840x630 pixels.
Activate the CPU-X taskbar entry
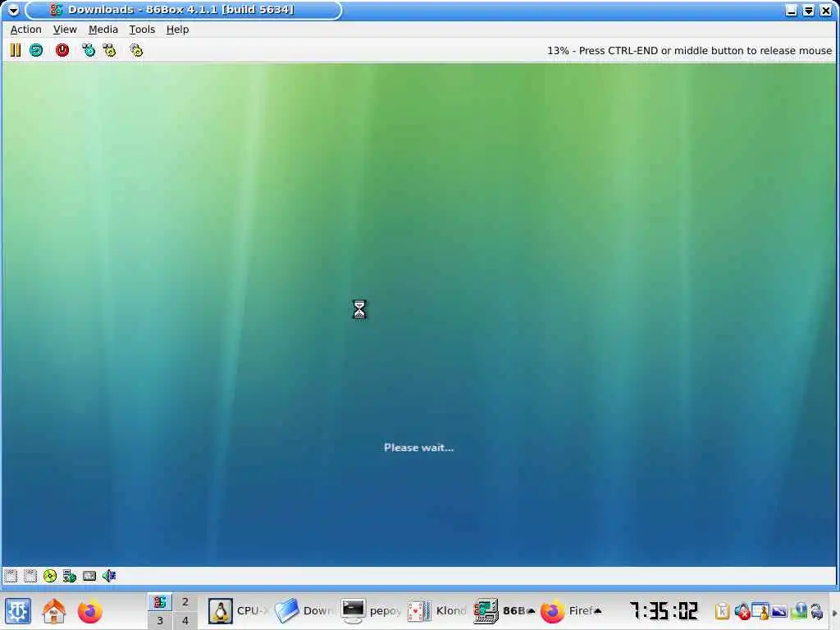tap(239, 611)
